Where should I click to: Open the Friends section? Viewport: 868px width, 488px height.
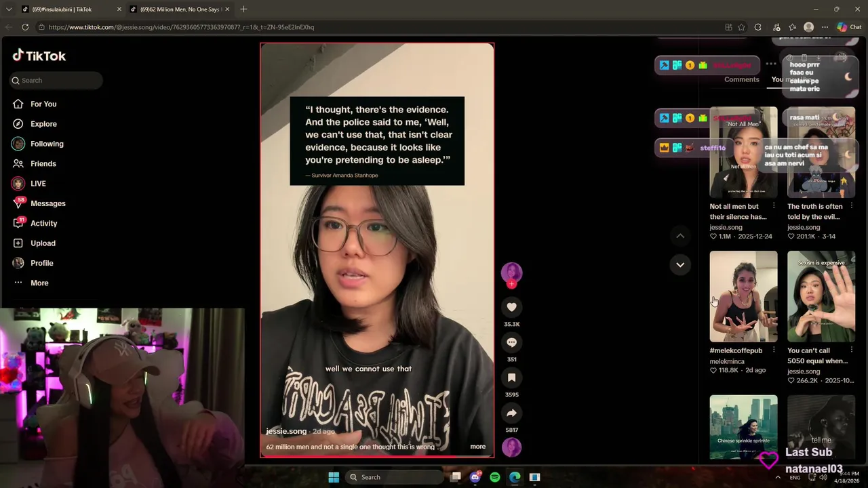pyautogui.click(x=43, y=163)
